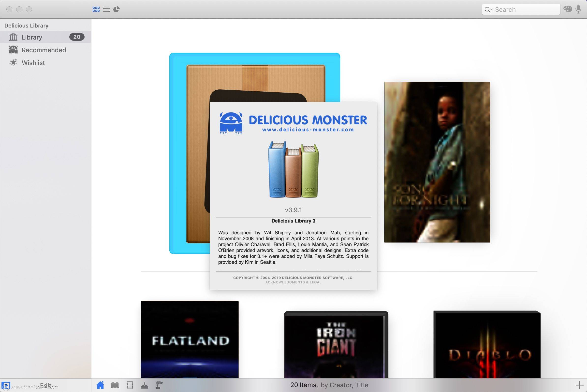This screenshot has width=587, height=392.
Task: Click the 20 item count badge
Action: (x=77, y=37)
